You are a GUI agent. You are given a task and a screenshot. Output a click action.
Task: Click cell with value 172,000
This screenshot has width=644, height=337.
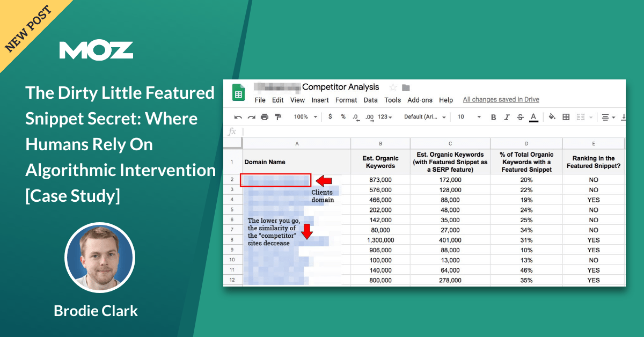450,180
